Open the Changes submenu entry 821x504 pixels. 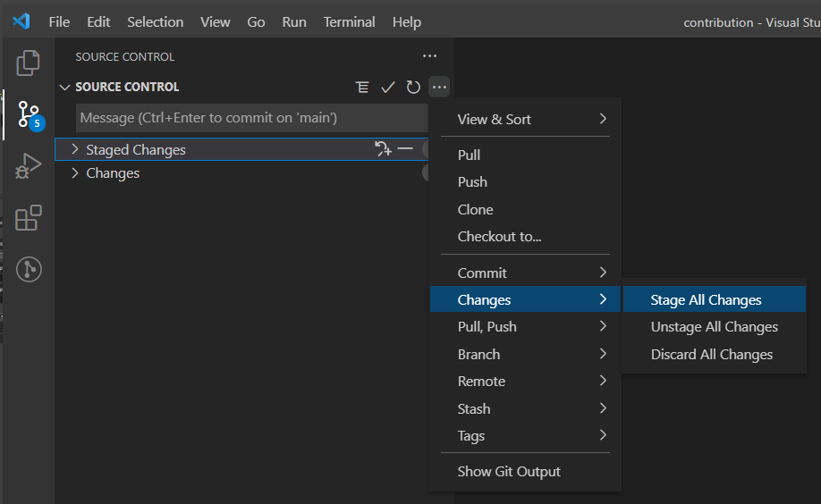coord(525,299)
